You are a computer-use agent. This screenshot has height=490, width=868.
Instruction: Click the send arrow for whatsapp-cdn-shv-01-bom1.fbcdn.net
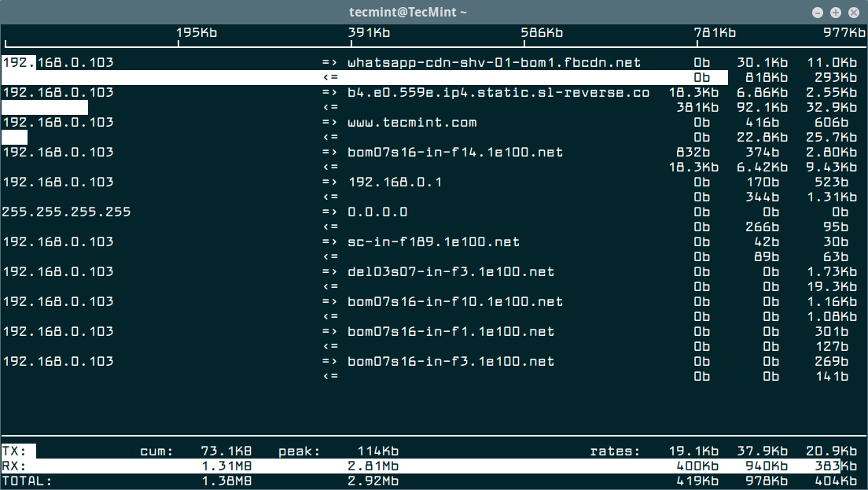coord(330,62)
